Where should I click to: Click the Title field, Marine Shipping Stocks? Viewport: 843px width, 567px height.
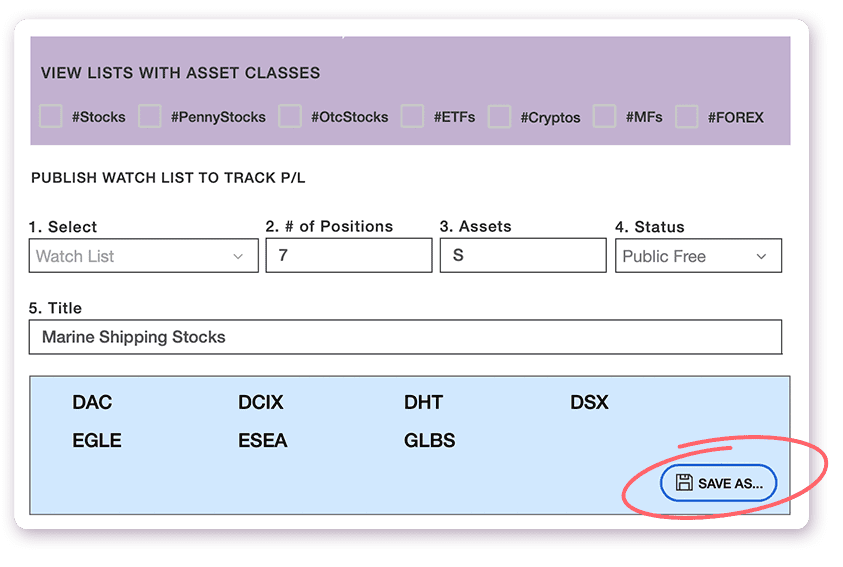tap(405, 337)
